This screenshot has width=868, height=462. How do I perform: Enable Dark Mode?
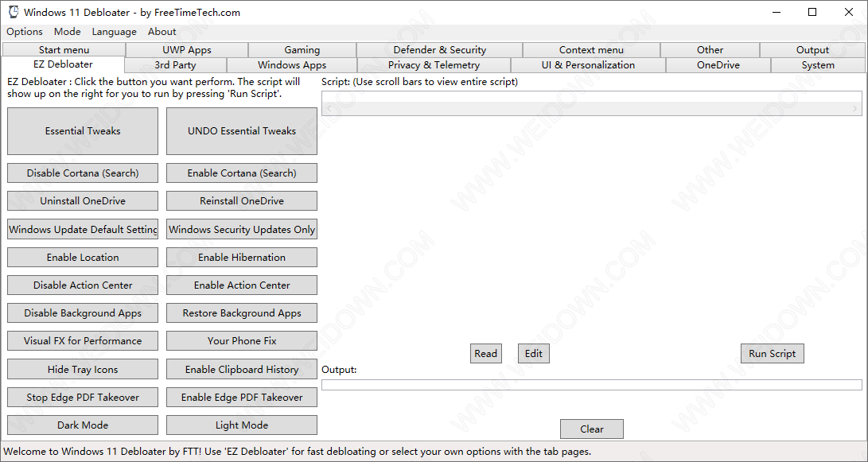(83, 425)
